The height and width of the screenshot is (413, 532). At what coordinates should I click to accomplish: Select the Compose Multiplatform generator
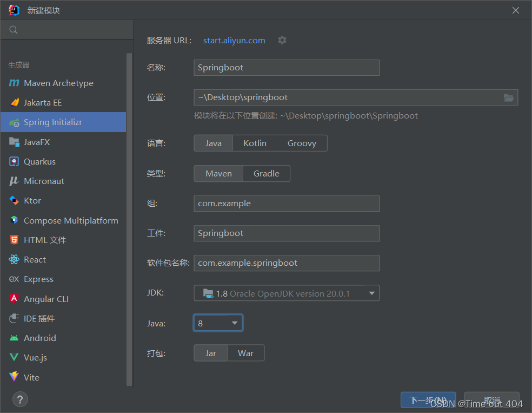(70, 220)
